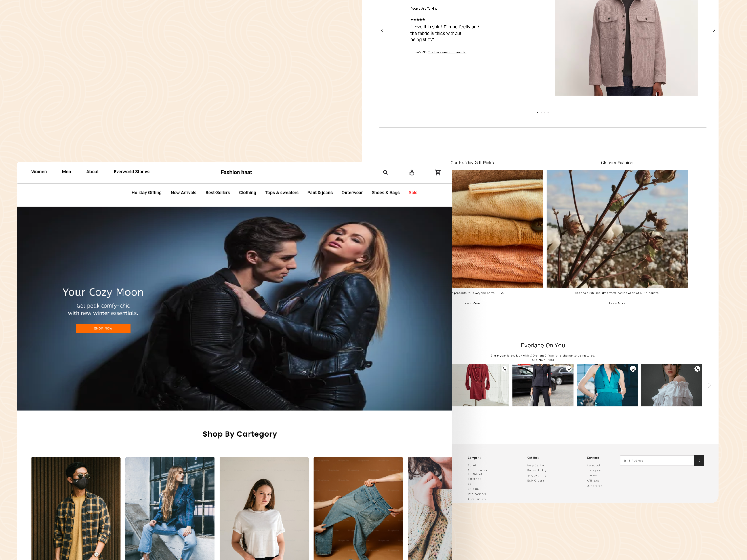Select the first testimonial carousel dot
This screenshot has width=747, height=560.
[x=538, y=113]
